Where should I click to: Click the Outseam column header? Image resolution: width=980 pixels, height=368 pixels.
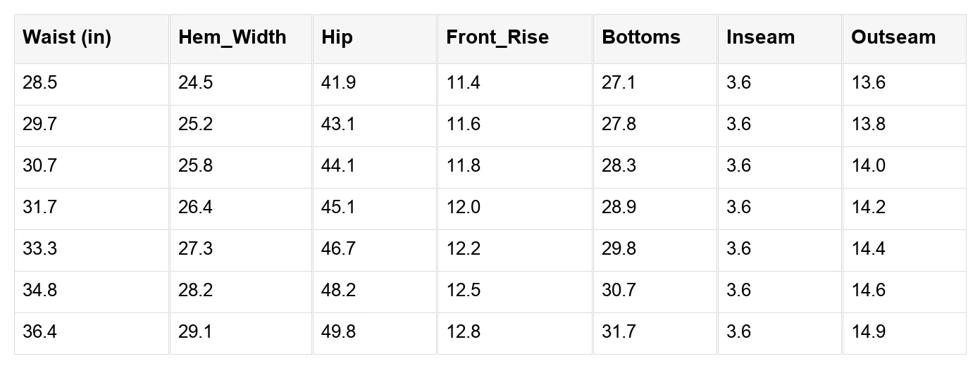tap(905, 39)
